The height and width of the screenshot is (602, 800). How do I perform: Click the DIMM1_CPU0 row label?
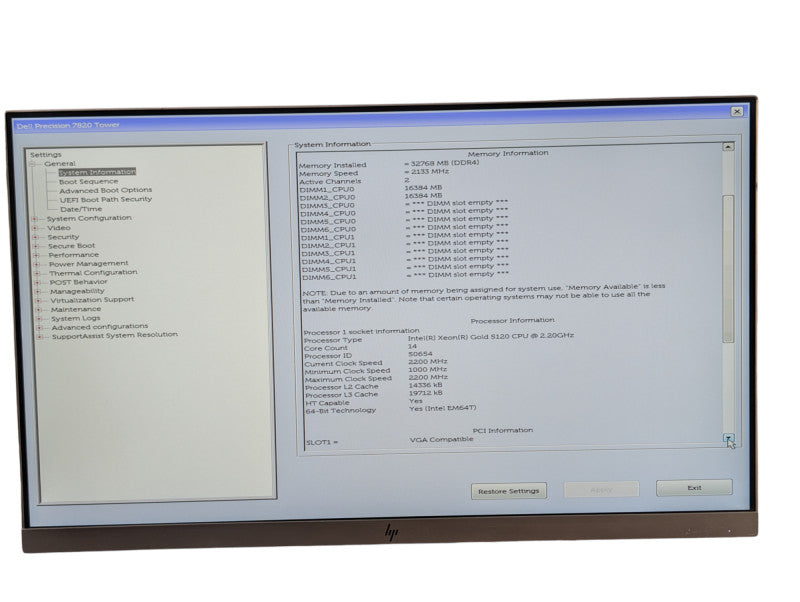327,190
